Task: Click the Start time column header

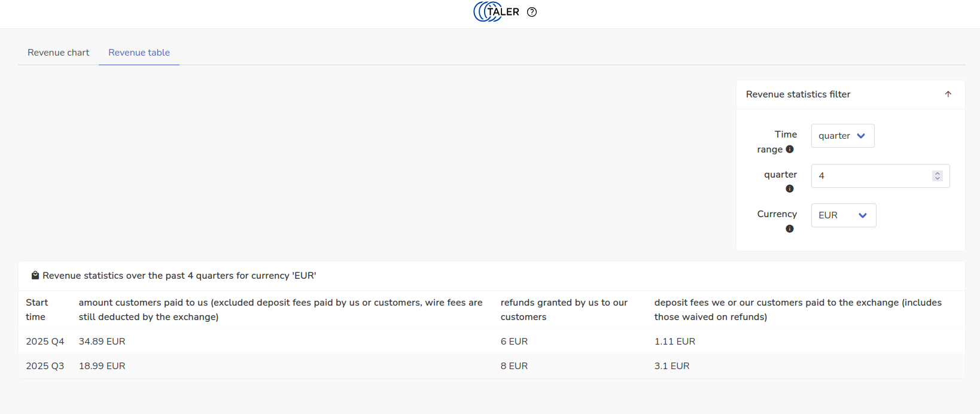Action: [36, 309]
